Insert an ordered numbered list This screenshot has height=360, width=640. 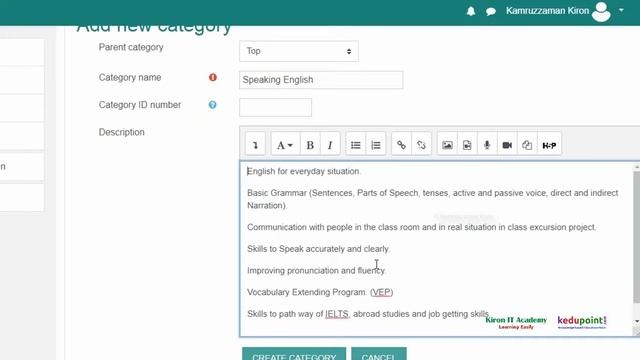click(376, 145)
